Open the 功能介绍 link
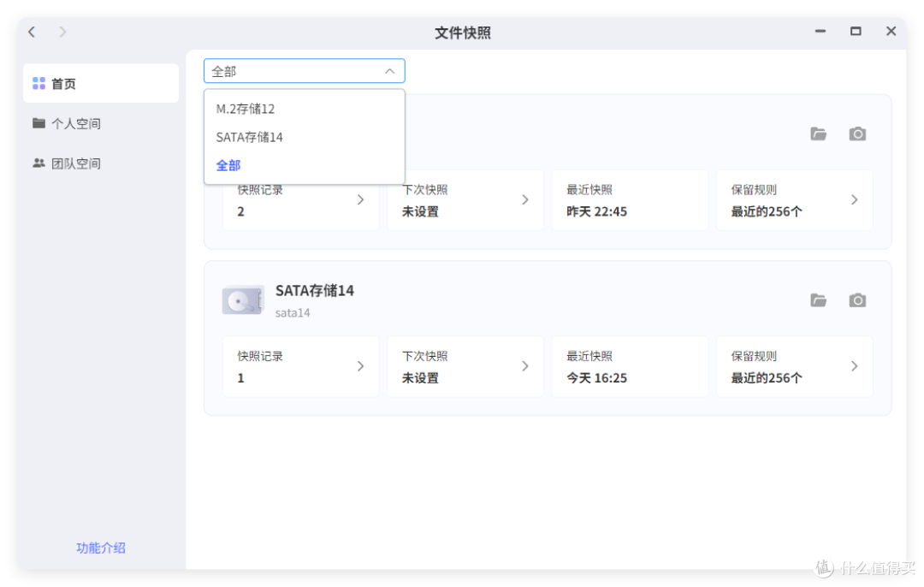924x587 pixels. coord(101,548)
